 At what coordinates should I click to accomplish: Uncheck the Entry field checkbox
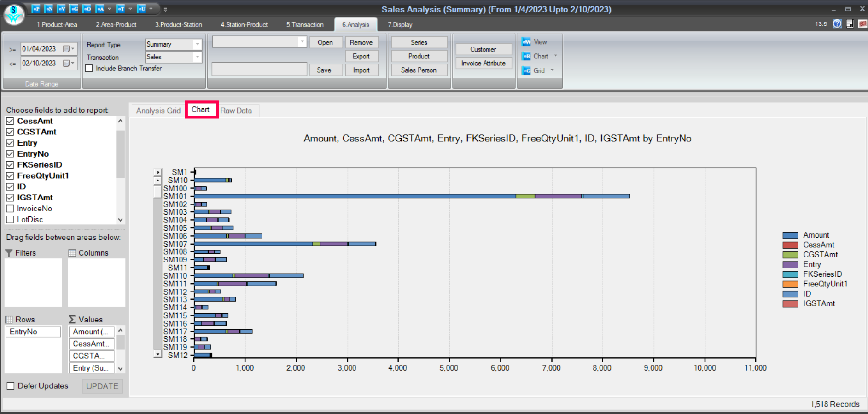tap(10, 143)
